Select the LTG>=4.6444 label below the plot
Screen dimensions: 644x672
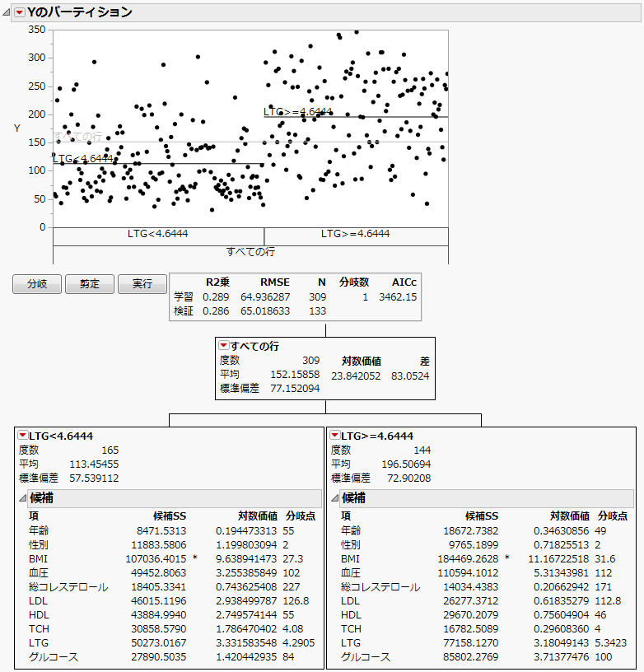pyautogui.click(x=356, y=234)
